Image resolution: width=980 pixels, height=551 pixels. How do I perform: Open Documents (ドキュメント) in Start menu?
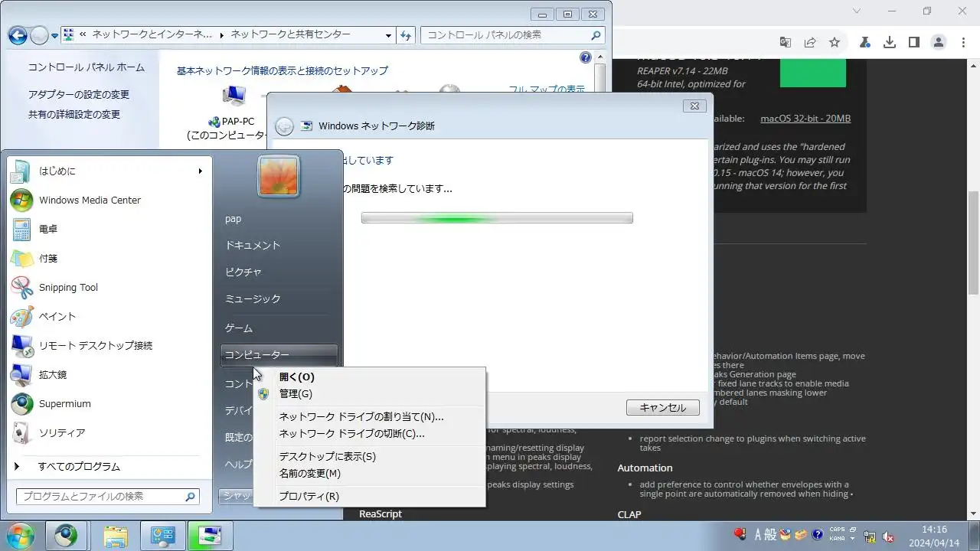(279, 245)
